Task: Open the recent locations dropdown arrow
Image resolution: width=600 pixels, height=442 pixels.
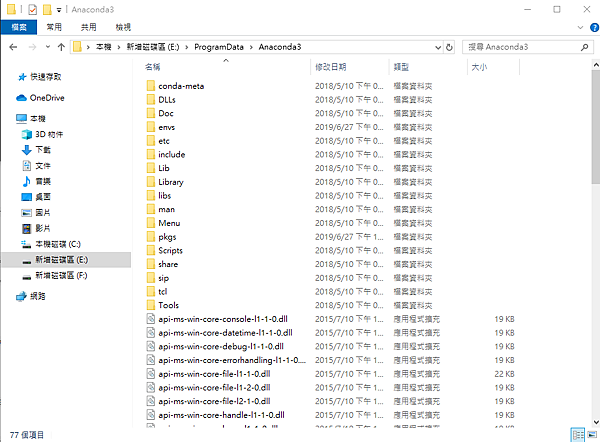Action: click(x=48, y=47)
